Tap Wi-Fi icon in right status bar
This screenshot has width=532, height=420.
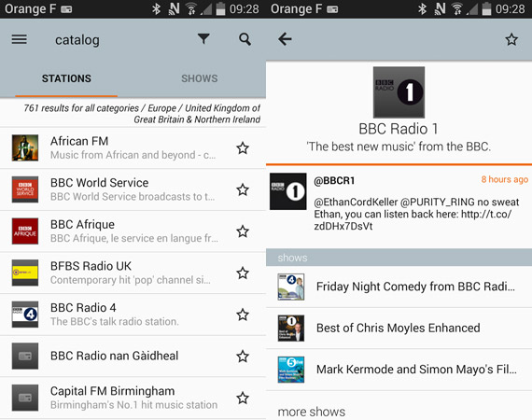[456, 8]
